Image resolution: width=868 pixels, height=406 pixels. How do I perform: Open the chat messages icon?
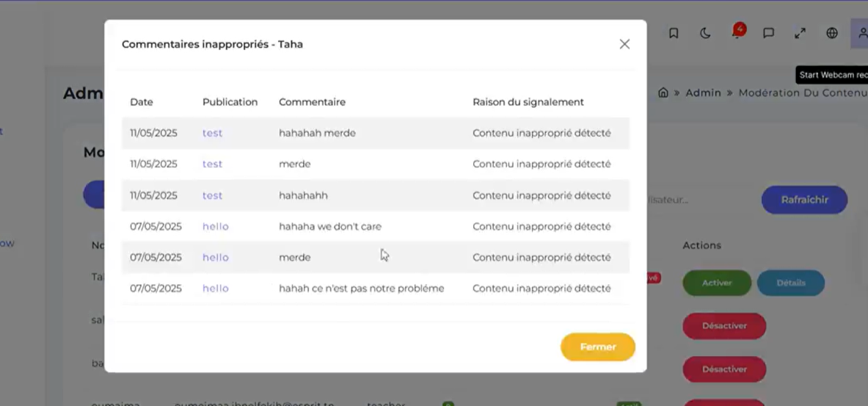tap(768, 33)
